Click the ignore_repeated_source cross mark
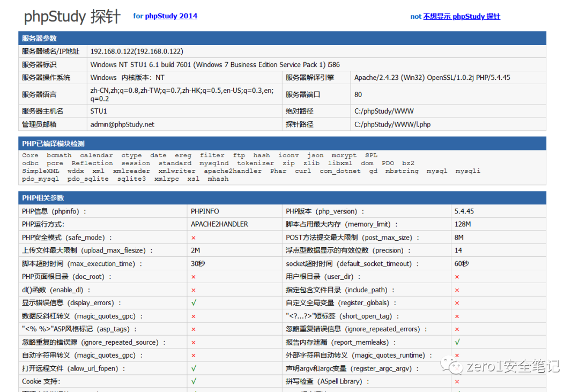The height and width of the screenshot is (392, 579). 194,343
